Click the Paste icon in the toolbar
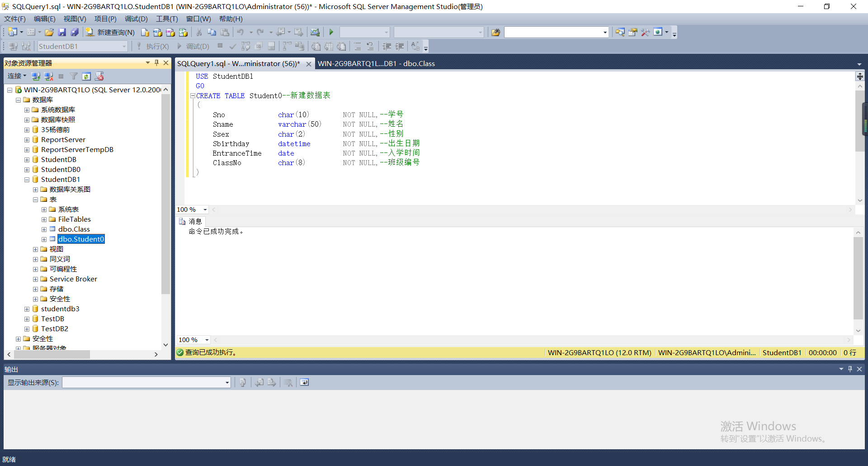Image resolution: width=868 pixels, height=466 pixels. click(x=225, y=32)
